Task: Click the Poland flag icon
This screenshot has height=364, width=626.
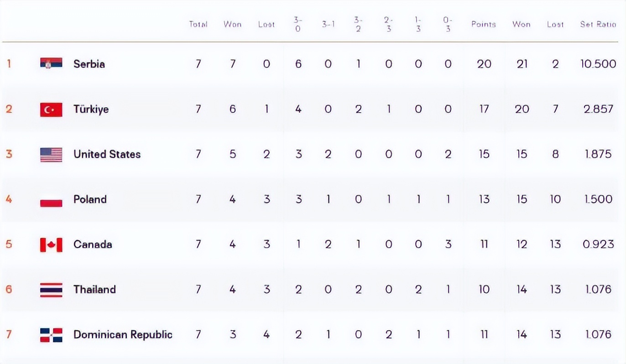Action: coord(51,200)
